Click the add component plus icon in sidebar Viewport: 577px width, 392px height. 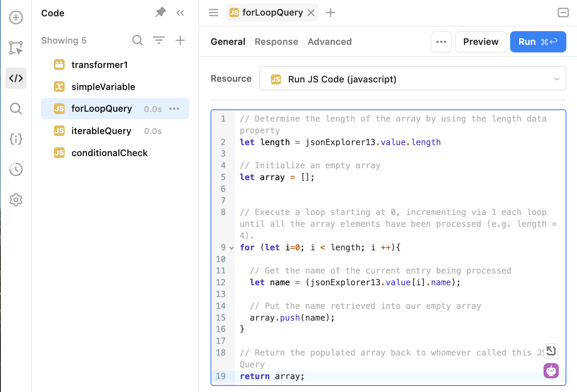(x=16, y=17)
